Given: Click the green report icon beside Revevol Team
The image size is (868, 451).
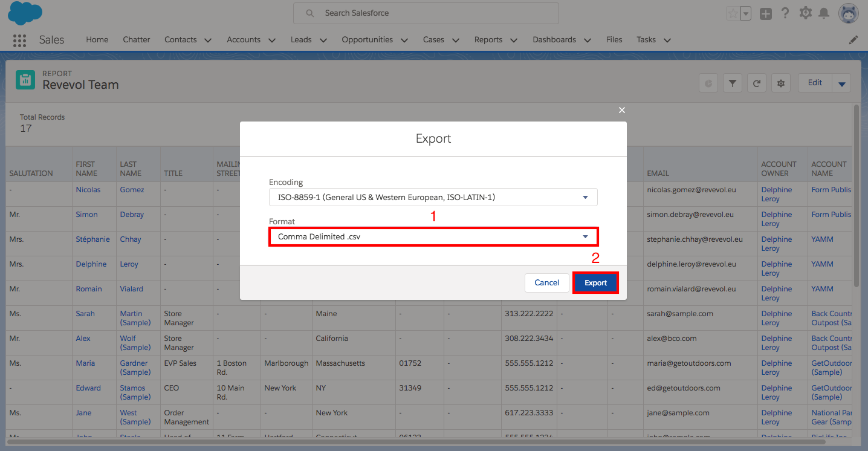Looking at the screenshot, I should tap(25, 79).
